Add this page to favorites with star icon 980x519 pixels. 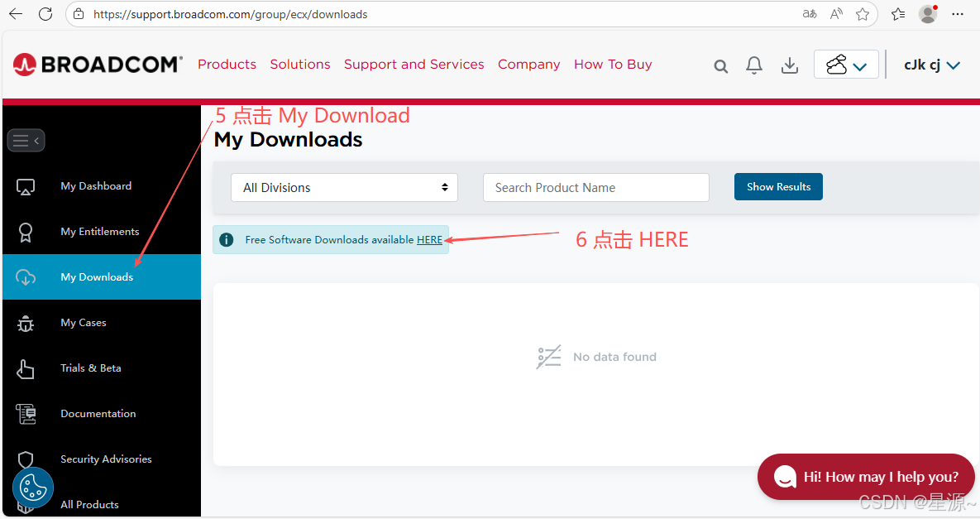point(863,14)
